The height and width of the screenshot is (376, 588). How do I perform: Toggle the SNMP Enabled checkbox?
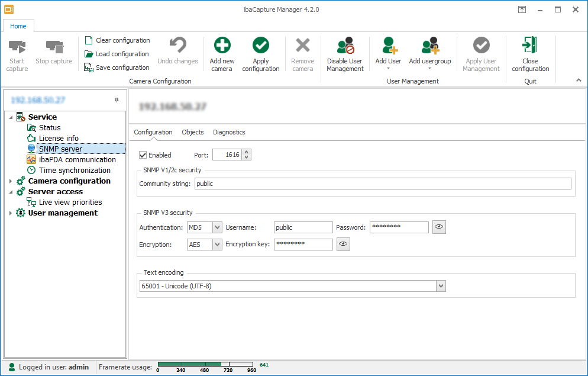click(143, 155)
